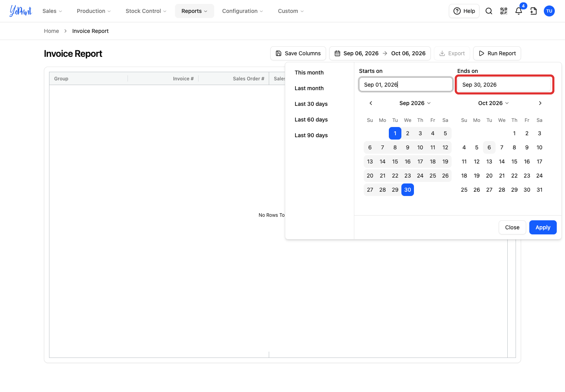This screenshot has width=565, height=392.
Task: Open the Sep 2026 month picker
Action: (415, 103)
